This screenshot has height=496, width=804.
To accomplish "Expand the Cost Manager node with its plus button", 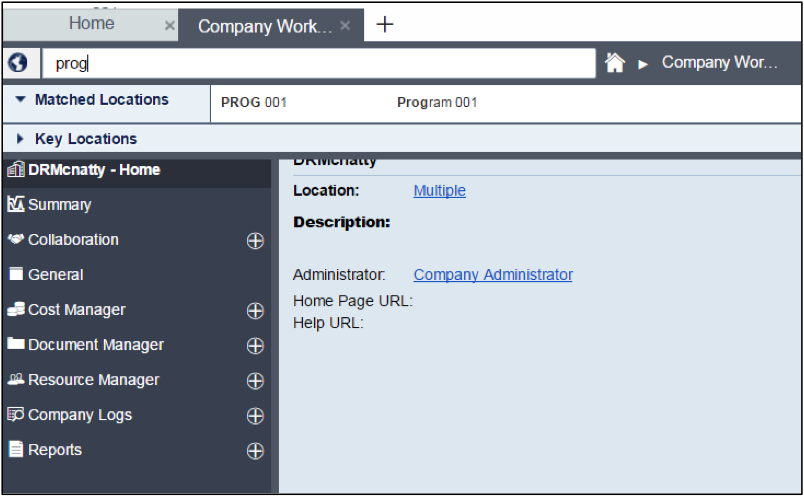I will pos(255,311).
